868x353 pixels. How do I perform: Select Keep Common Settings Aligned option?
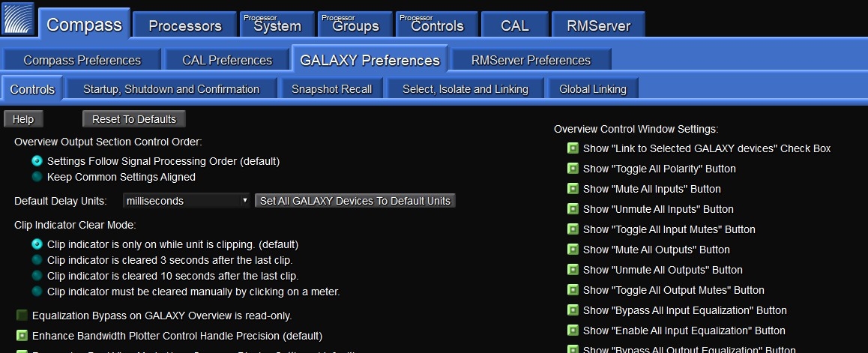37,178
